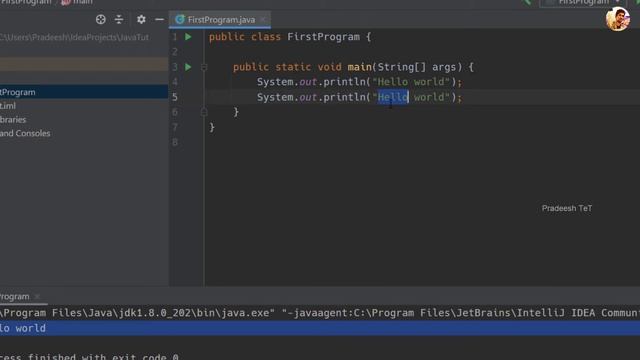
Task: Open the FirstProgram run configuration dropdown
Action: point(583,2)
